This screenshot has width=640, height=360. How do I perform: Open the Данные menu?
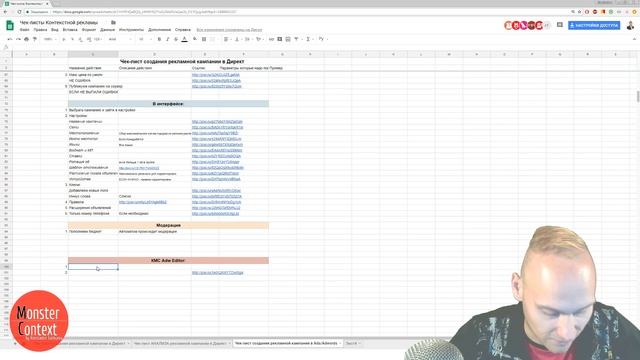tap(107, 30)
